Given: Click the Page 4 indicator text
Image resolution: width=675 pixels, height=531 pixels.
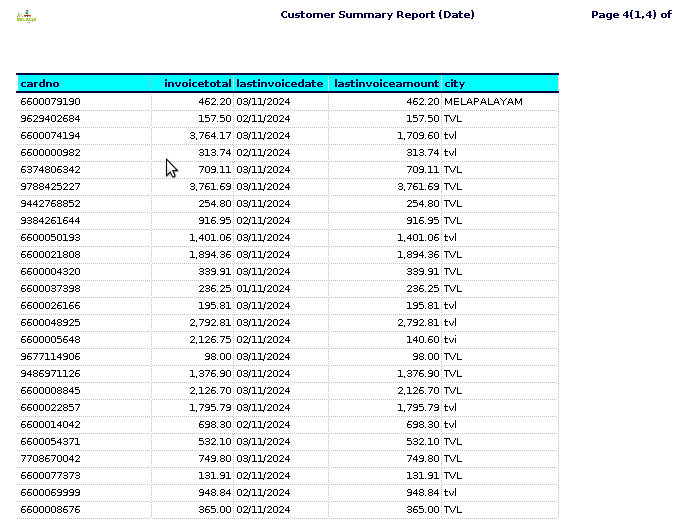Looking at the screenshot, I should click(631, 15).
